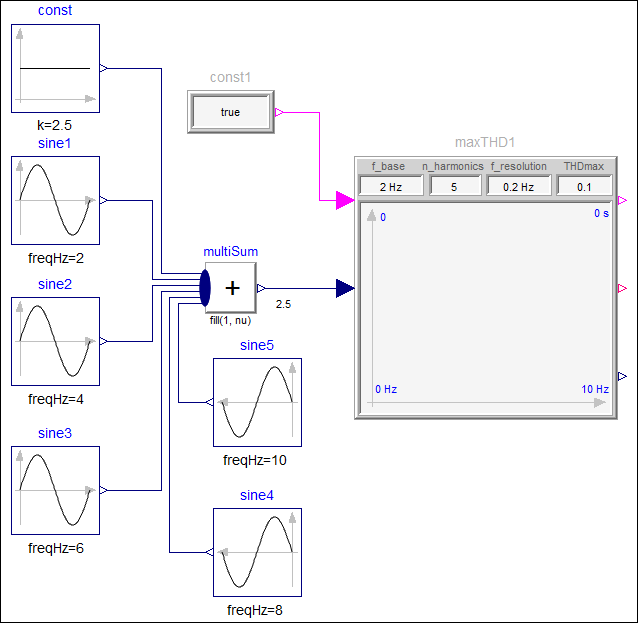Click the dark blue real input arrow on maxTHD1
The height and width of the screenshot is (623, 638).
click(x=344, y=289)
